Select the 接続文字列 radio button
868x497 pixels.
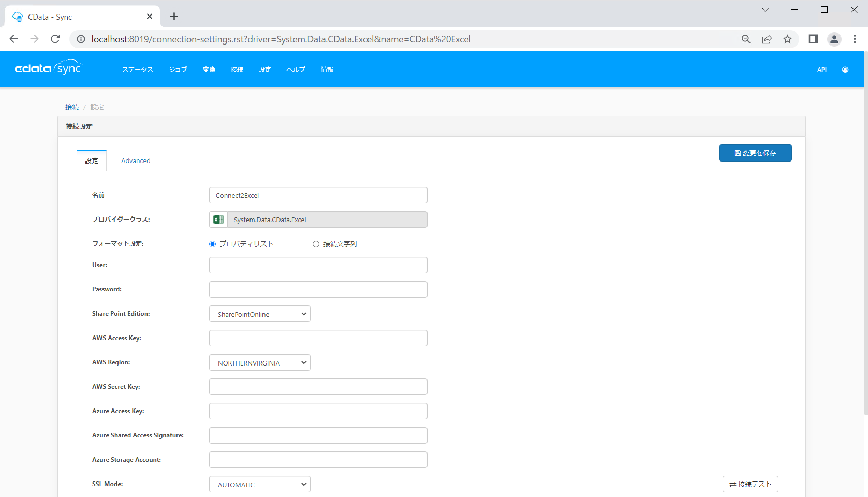click(316, 244)
